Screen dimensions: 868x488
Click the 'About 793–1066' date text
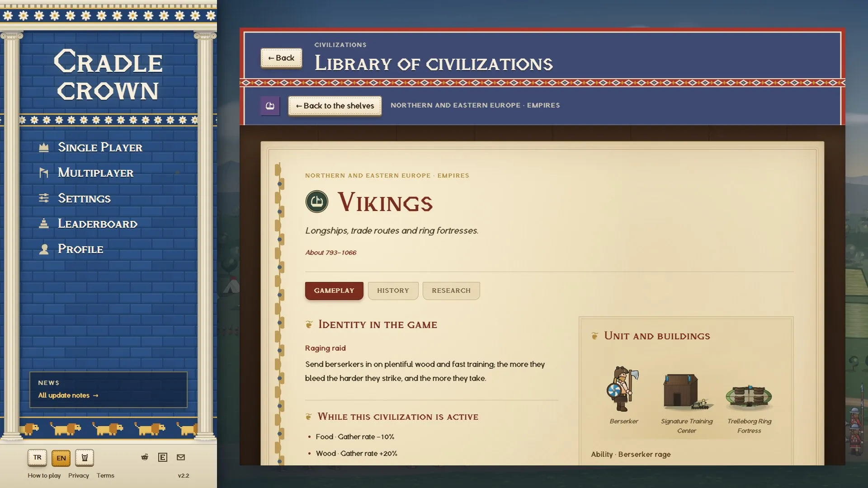tap(330, 253)
